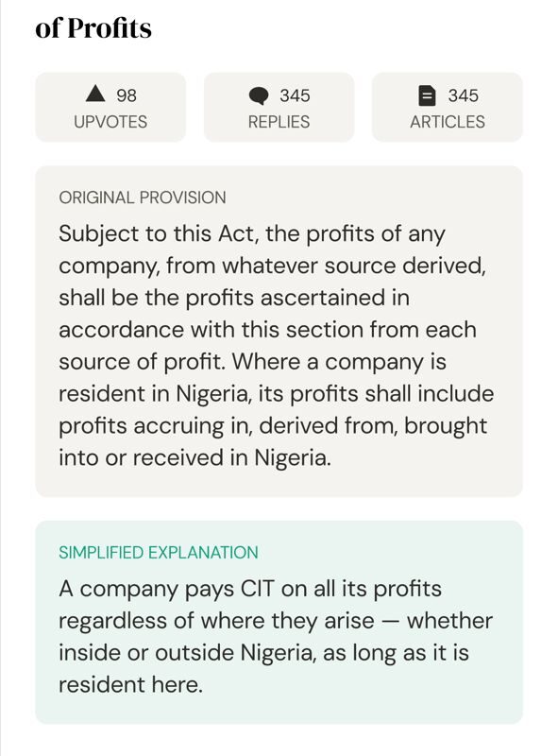558x756 pixels.
Task: Click the SIMPLIFIED EXPLANATION green heading
Action: [x=159, y=553]
